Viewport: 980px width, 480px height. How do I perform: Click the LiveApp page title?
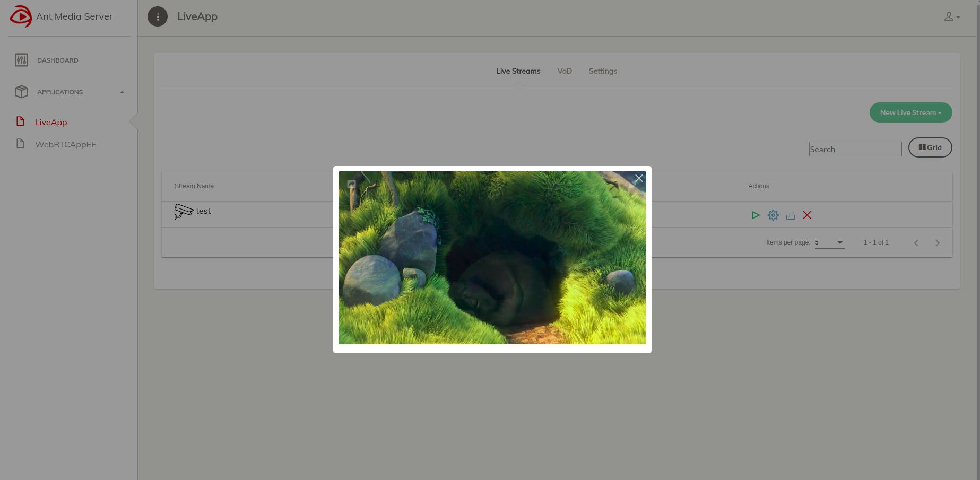[197, 16]
